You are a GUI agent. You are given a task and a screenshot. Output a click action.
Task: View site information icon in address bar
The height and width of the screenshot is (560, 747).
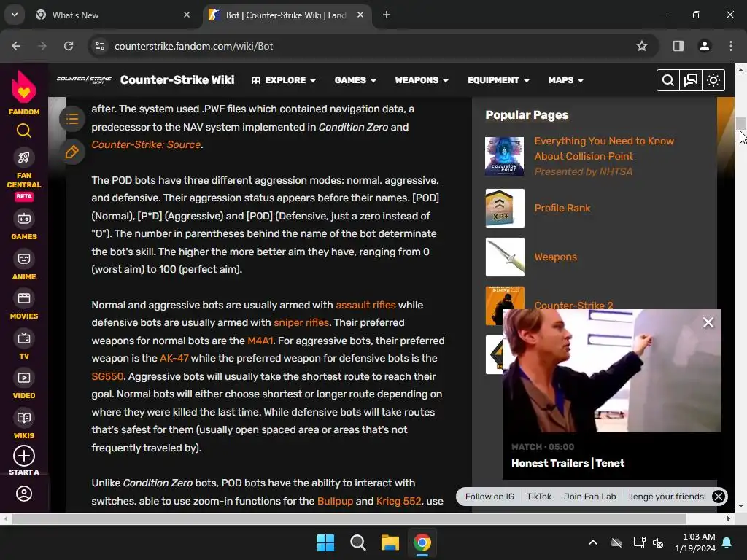point(99,46)
